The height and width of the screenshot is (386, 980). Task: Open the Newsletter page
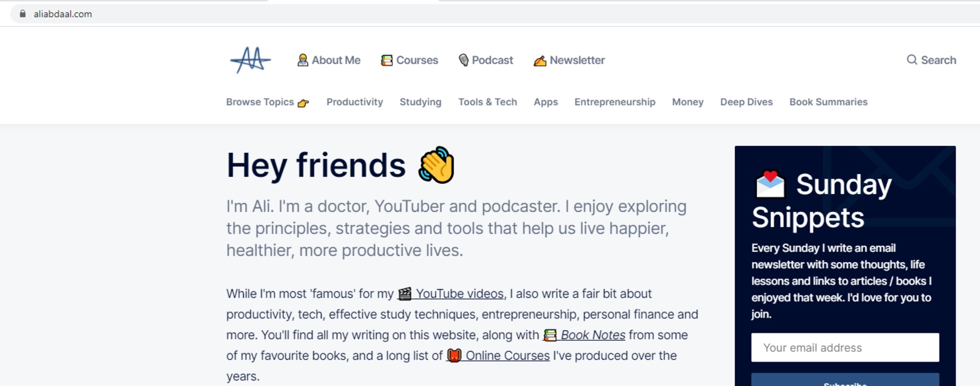point(569,60)
